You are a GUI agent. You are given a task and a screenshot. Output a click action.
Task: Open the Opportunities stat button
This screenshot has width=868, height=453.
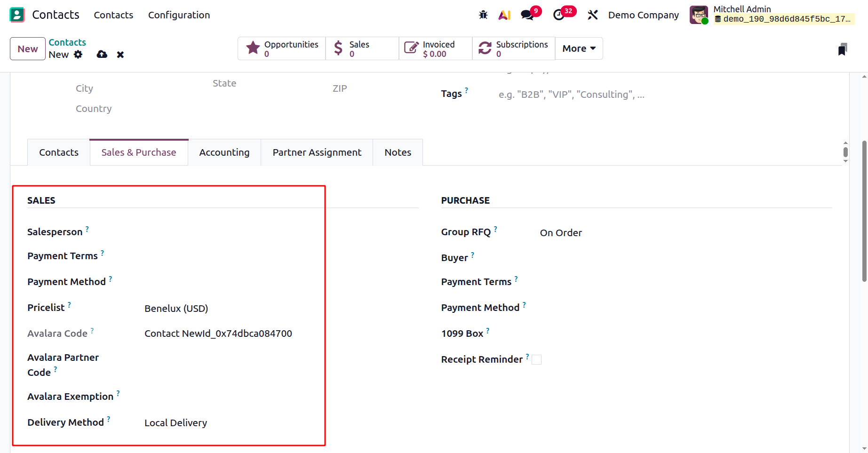(282, 48)
